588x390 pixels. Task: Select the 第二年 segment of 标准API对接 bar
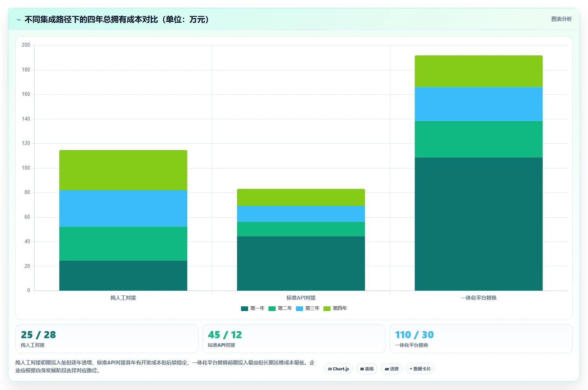click(x=301, y=229)
